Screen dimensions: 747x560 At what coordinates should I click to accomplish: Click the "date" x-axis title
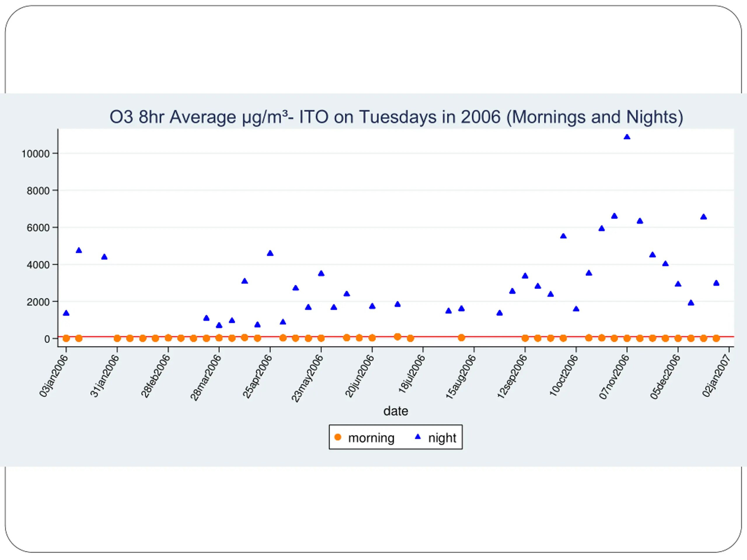pos(396,411)
